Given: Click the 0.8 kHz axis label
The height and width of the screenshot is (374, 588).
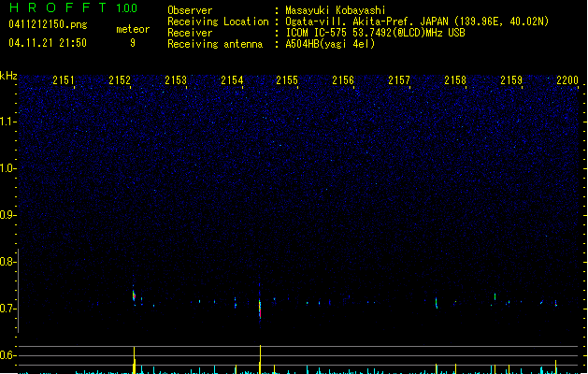Looking at the screenshot, I should (8, 262).
